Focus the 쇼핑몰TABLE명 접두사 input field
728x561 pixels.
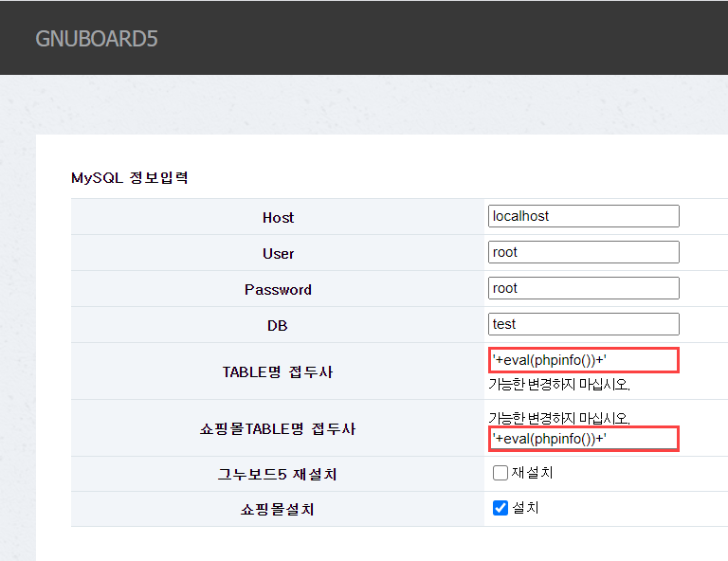click(x=584, y=439)
